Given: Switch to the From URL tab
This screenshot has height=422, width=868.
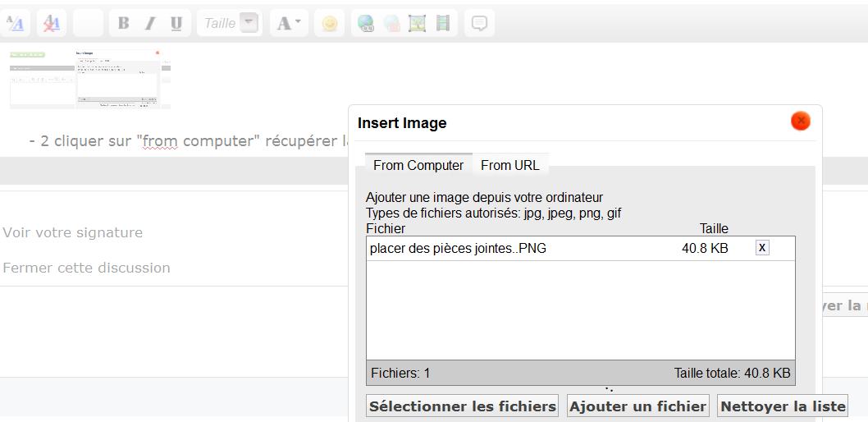Looking at the screenshot, I should click(509, 165).
